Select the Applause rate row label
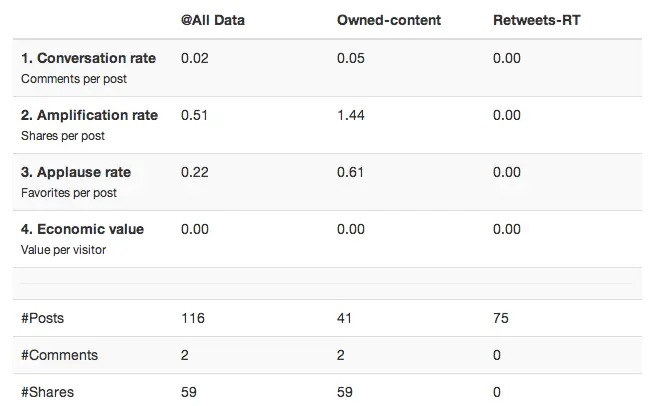Viewport: 650px width, 406px height. point(76,172)
